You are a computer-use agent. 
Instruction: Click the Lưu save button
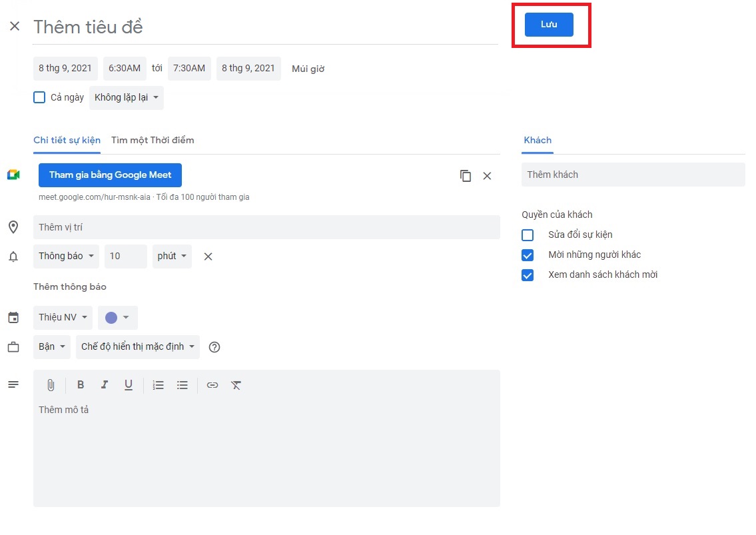tap(549, 25)
